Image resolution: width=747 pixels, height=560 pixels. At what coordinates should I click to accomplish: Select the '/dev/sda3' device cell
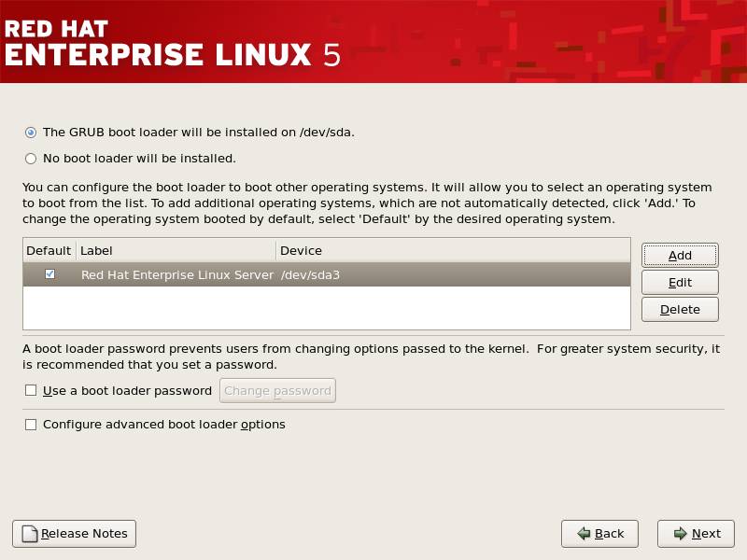click(x=310, y=274)
